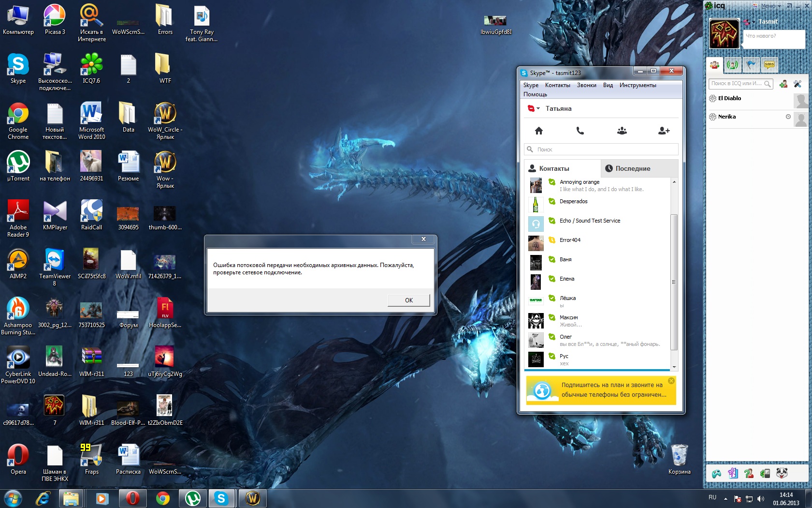
Task: Open ICQ contacts tab icon
Action: 715,64
